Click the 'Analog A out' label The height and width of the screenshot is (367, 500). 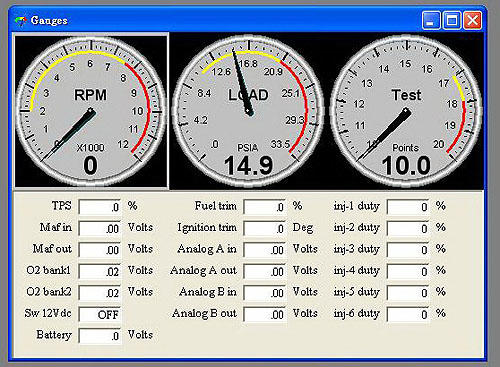pyautogui.click(x=203, y=270)
